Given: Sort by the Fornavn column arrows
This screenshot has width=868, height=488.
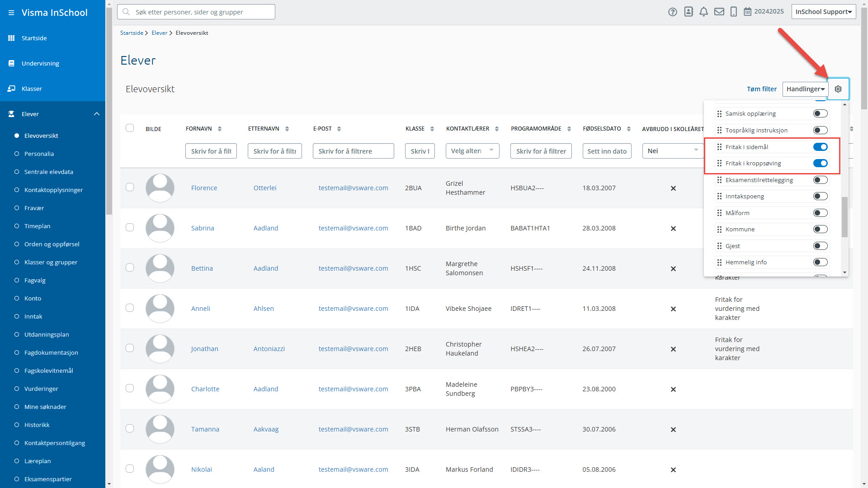Looking at the screenshot, I should (220, 129).
